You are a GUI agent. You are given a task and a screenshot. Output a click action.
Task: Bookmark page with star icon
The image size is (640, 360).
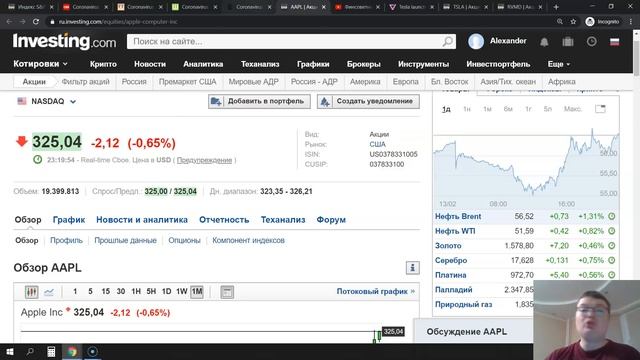pos(573,22)
